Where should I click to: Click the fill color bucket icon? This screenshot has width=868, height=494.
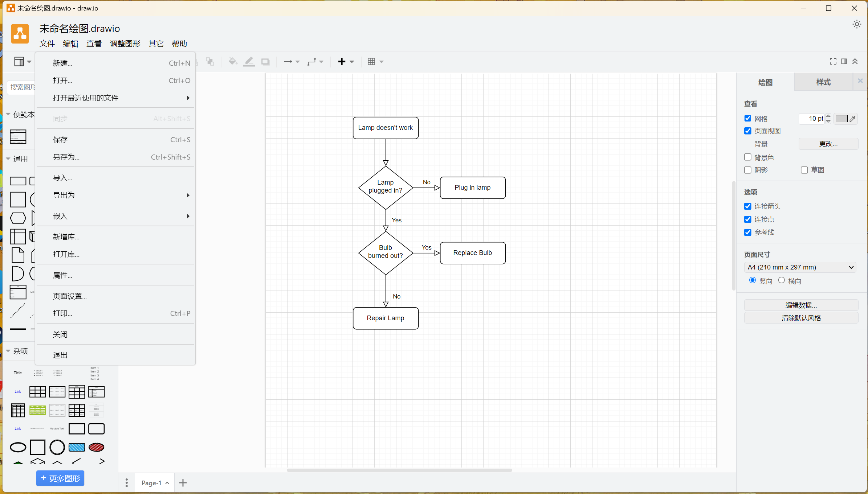click(233, 62)
